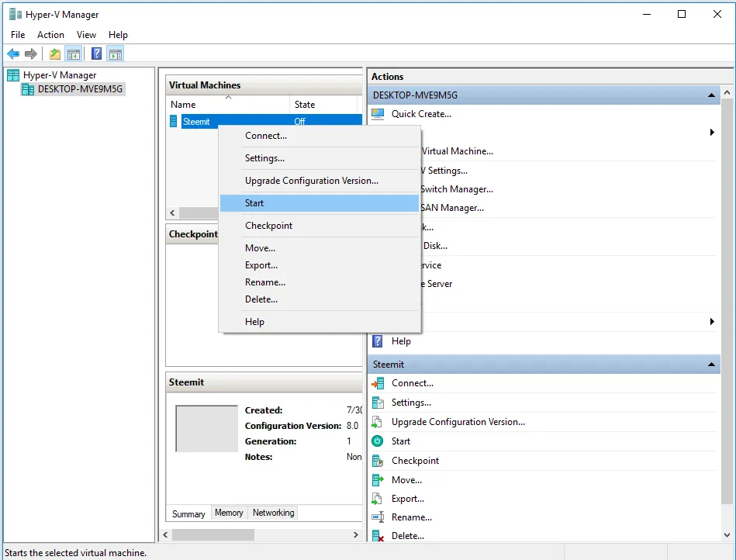Click the DESKTOP-MVE9M5G server icon in tree
Viewport: 736px width, 560px height.
coord(28,89)
